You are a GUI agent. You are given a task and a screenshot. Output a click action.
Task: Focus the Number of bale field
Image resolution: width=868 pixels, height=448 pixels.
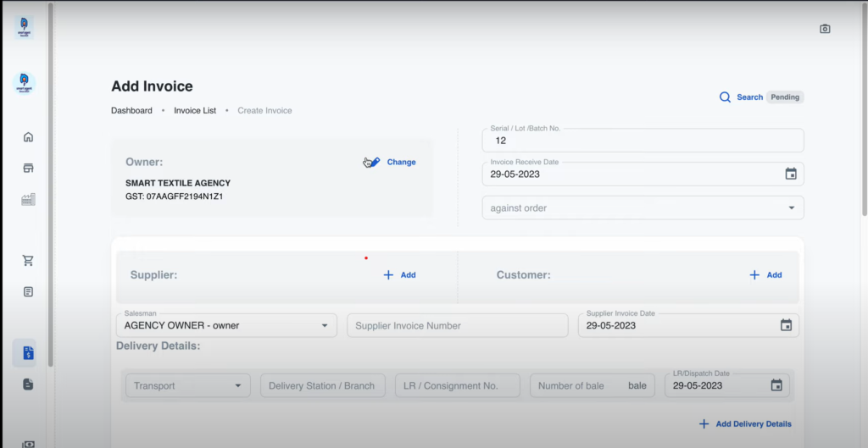(593, 385)
